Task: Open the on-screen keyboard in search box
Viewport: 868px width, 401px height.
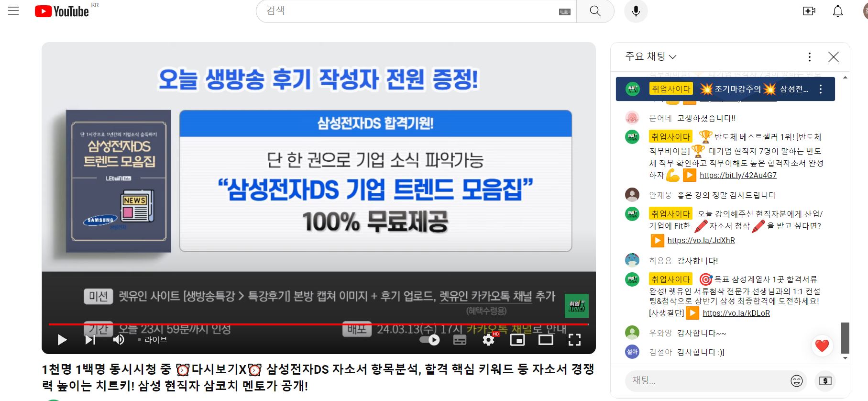Action: tap(564, 12)
